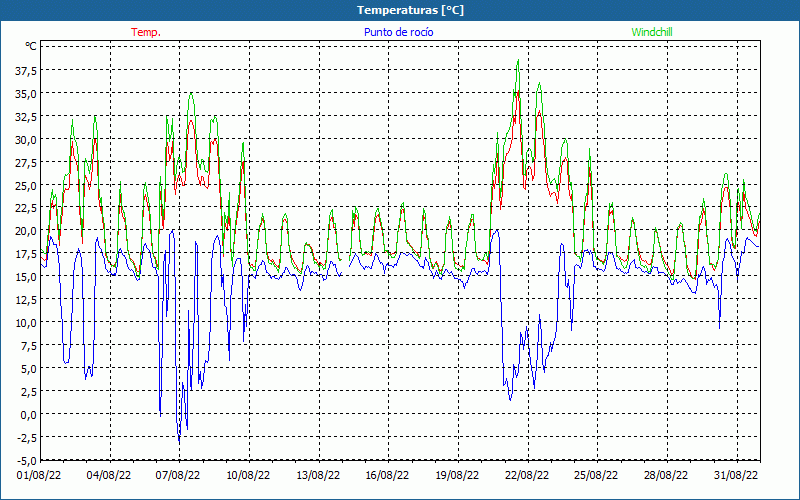This screenshot has width=800, height=500.
Task: Click the 25/08/22 date label
Action: point(596,476)
